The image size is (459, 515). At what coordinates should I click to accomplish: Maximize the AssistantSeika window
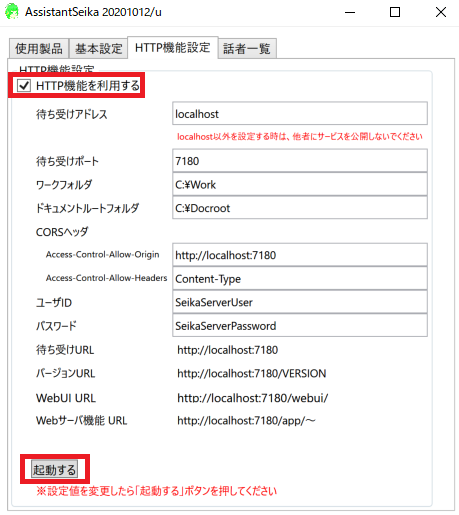click(x=395, y=12)
